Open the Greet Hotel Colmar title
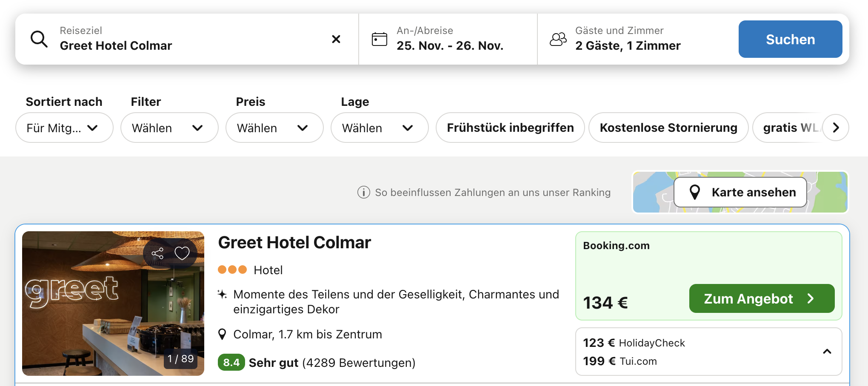The image size is (868, 386). (x=294, y=243)
